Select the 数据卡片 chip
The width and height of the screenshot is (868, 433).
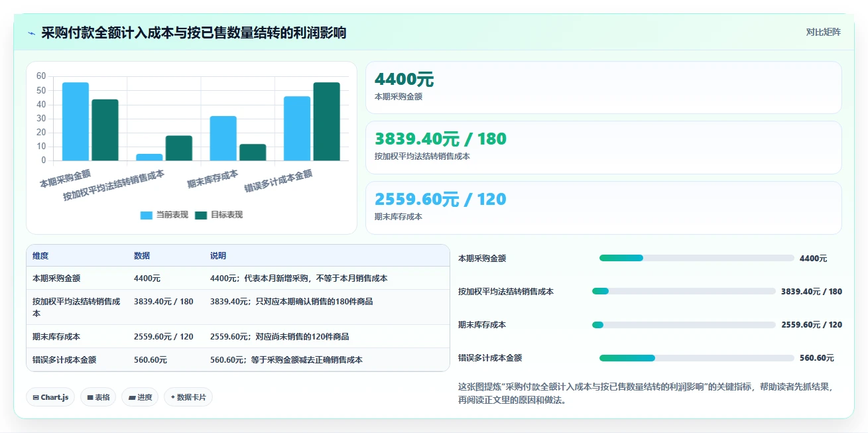pyautogui.click(x=188, y=397)
